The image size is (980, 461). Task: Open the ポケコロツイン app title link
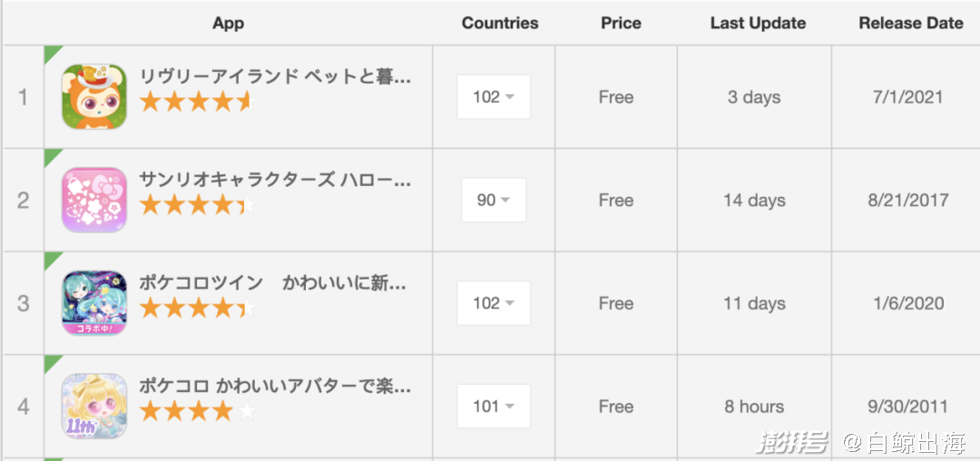pos(275,283)
